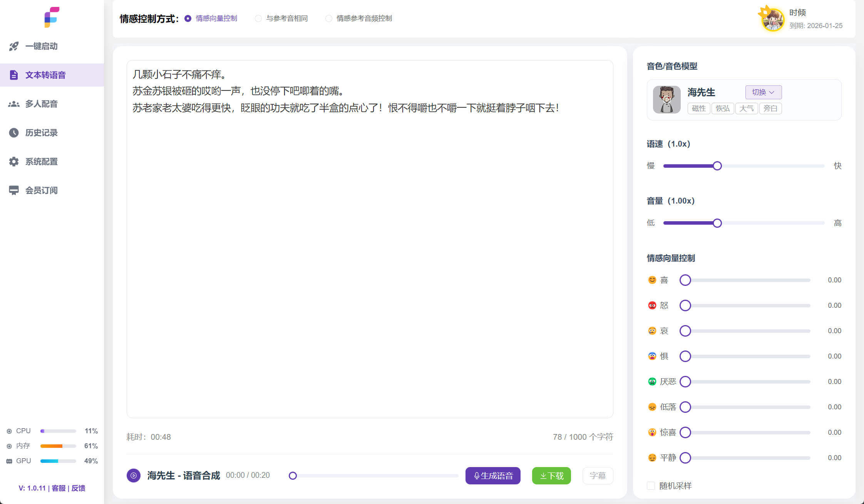This screenshot has width=864, height=504.
Task: Select the 文本转语音 sidebar icon
Action: click(14, 75)
